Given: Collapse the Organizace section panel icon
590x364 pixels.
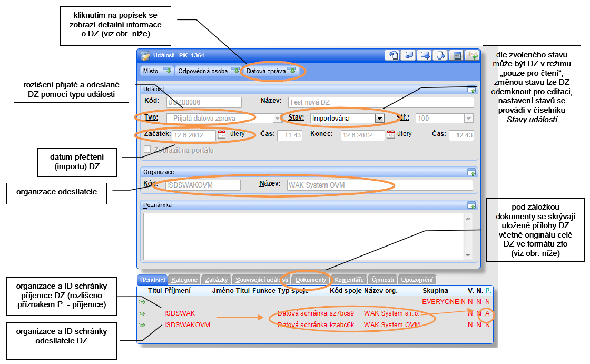Looking at the screenshot, I should [x=471, y=172].
